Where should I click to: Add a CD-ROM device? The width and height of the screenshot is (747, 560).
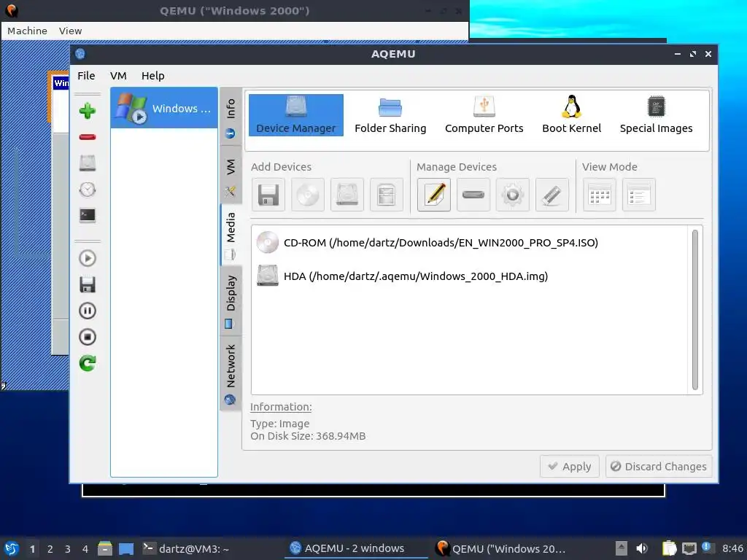tap(308, 195)
